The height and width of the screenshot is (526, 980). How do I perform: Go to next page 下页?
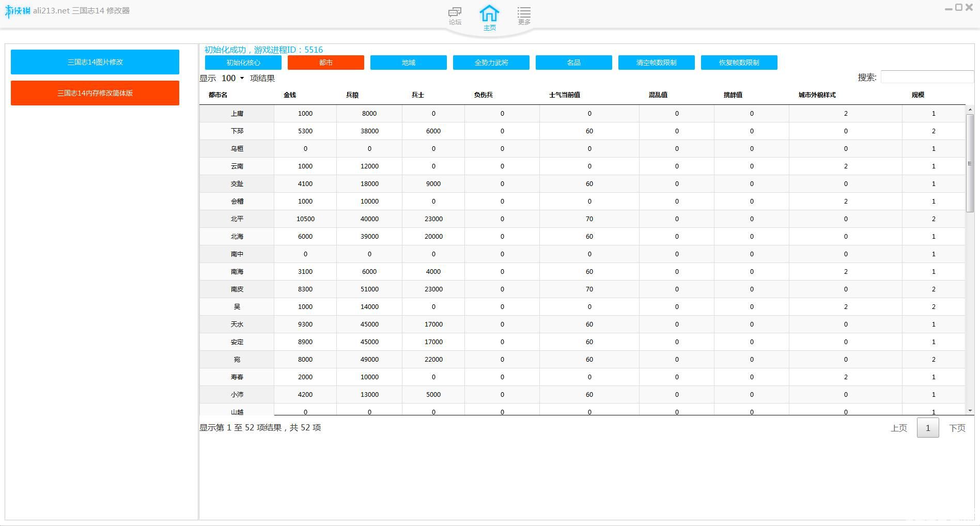click(x=957, y=428)
